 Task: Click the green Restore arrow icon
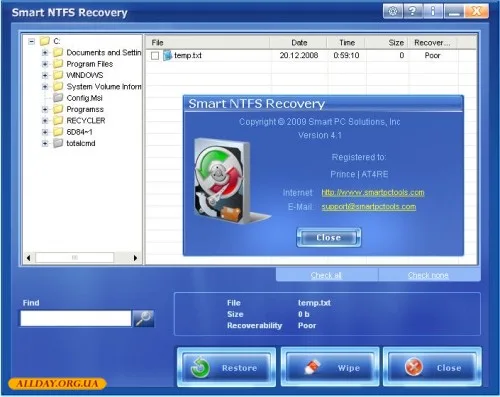coord(199,368)
